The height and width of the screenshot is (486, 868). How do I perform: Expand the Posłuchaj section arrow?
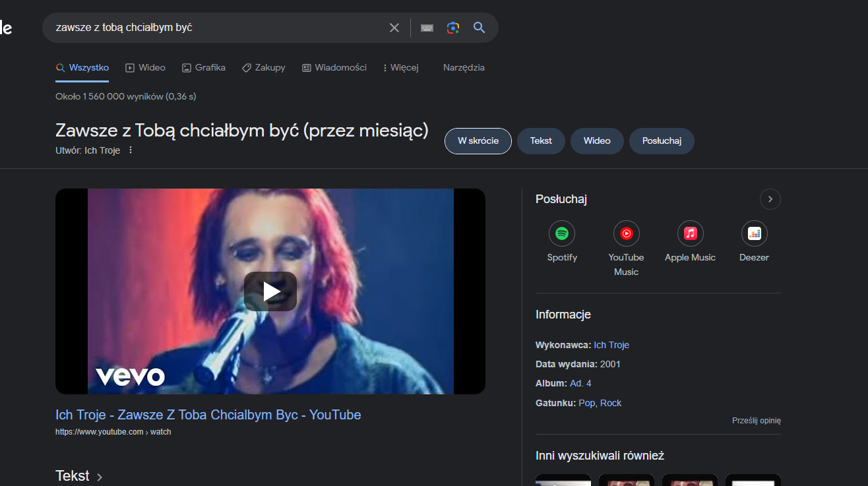coord(770,199)
